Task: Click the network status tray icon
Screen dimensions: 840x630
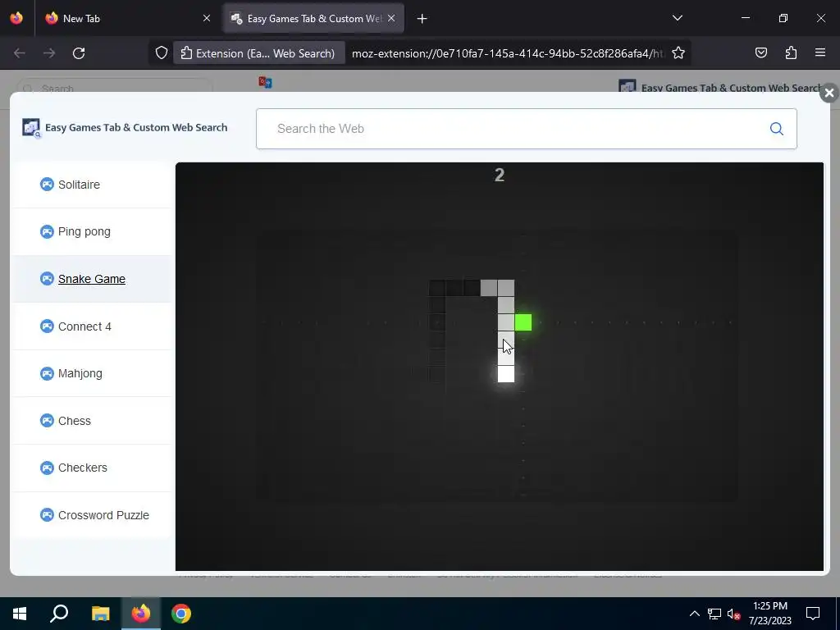Action: tap(714, 614)
